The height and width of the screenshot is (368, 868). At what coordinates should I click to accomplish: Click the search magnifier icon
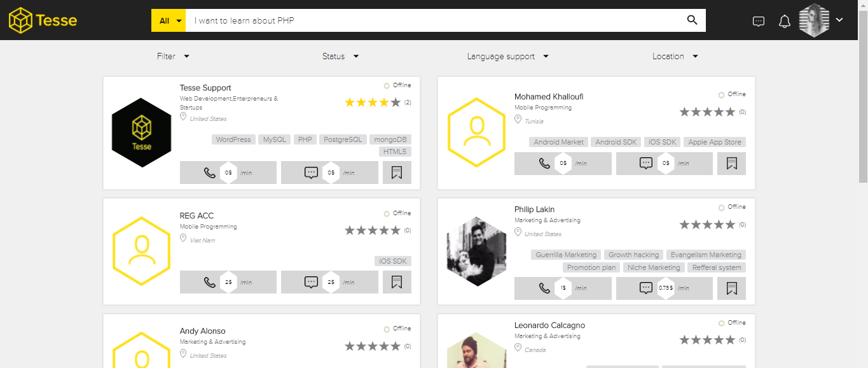[x=692, y=20]
